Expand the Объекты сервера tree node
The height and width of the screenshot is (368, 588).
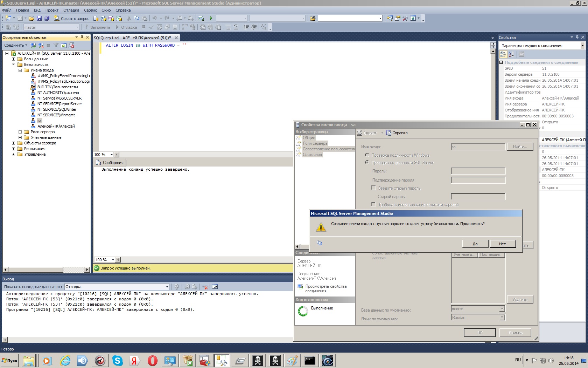tap(13, 143)
